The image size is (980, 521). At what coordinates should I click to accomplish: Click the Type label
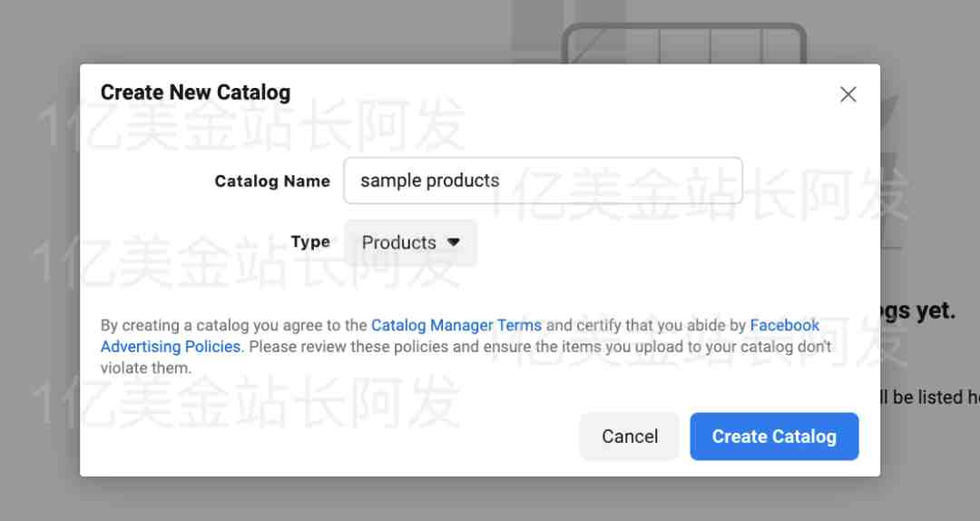pos(310,241)
